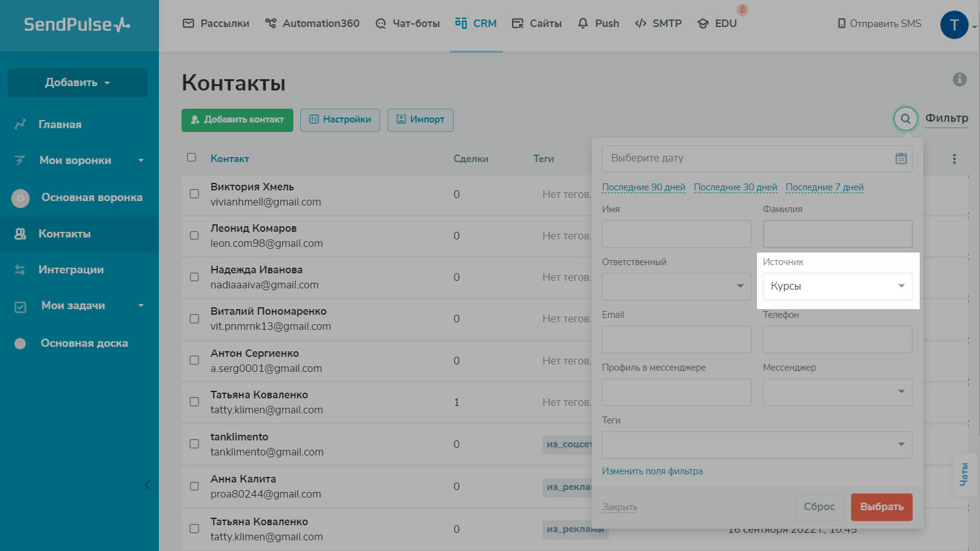Open the three-dot column options menu

click(x=954, y=159)
